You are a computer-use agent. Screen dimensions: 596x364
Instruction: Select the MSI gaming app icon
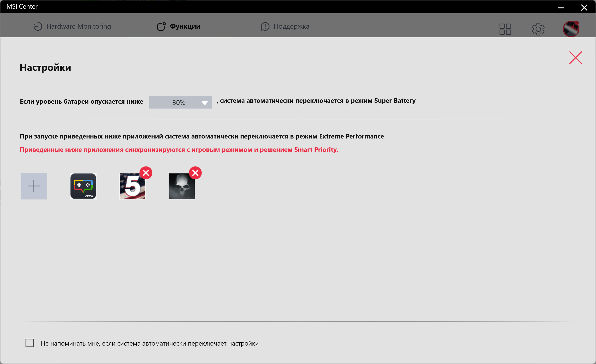[83, 186]
